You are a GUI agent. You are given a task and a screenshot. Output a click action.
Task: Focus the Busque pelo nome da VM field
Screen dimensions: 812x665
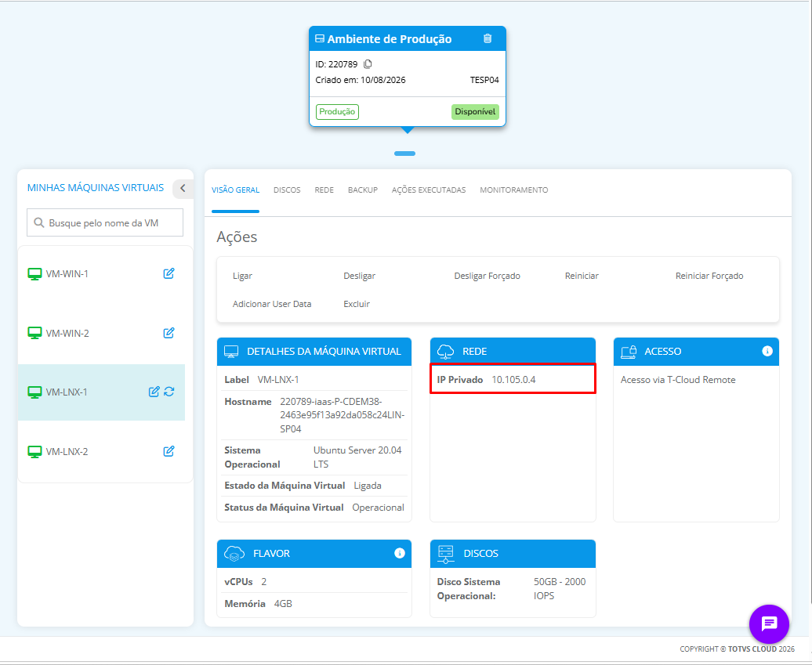point(104,222)
